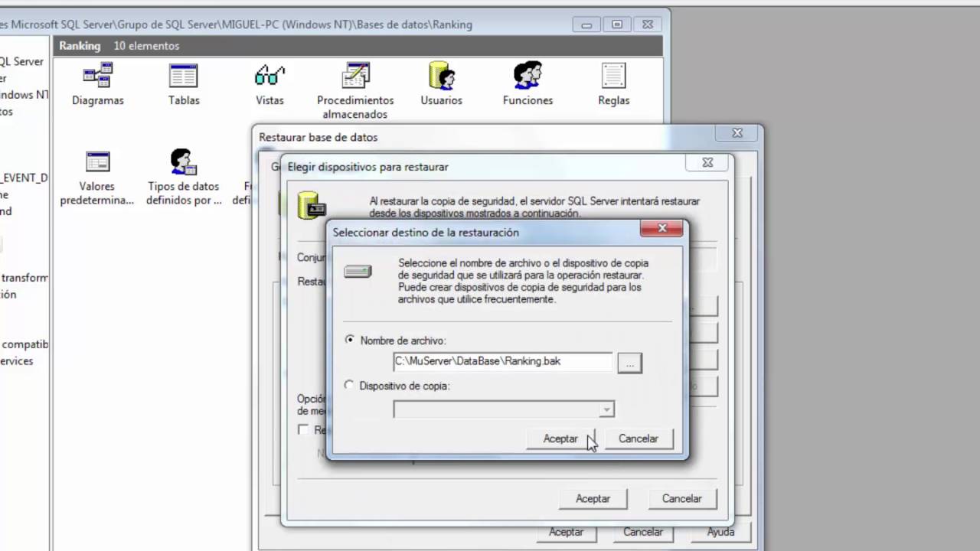Open the Reglas icon

pyautogui.click(x=613, y=76)
